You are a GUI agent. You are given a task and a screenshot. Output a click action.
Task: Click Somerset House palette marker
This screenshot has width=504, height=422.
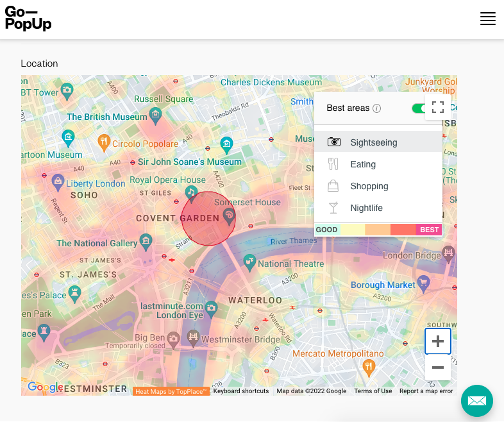(229, 216)
